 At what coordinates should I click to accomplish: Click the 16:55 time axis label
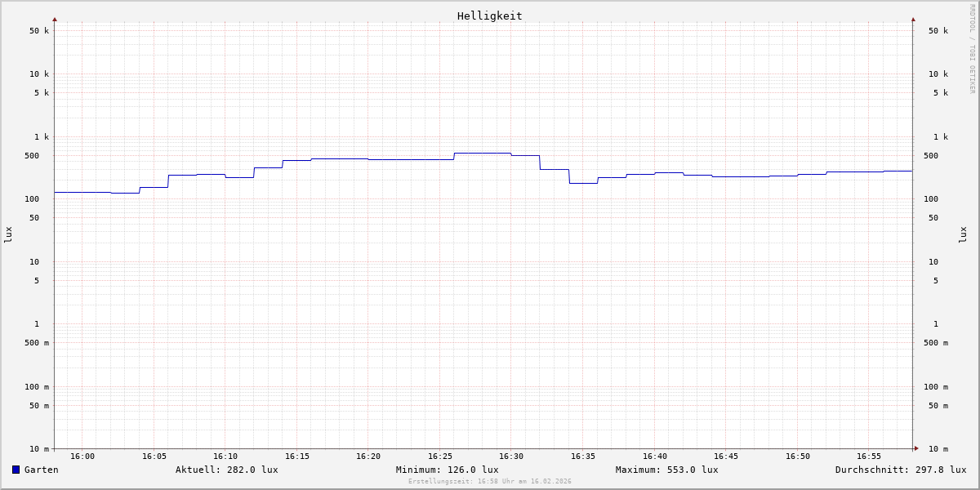pos(869,457)
